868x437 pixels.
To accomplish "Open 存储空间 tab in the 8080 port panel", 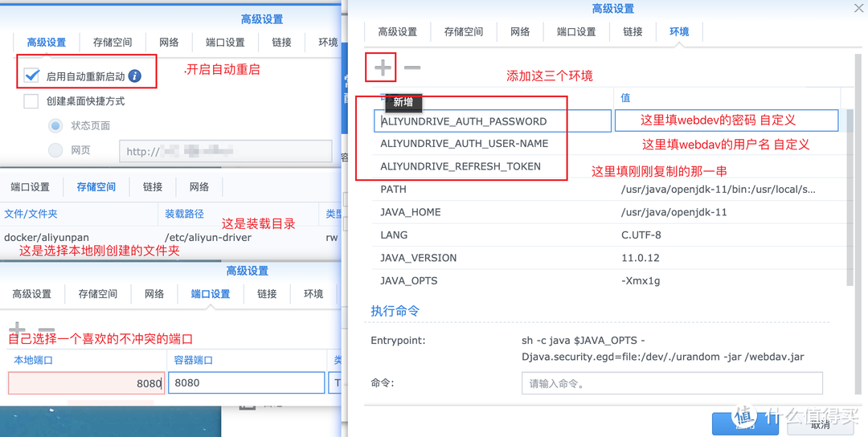I will (98, 294).
